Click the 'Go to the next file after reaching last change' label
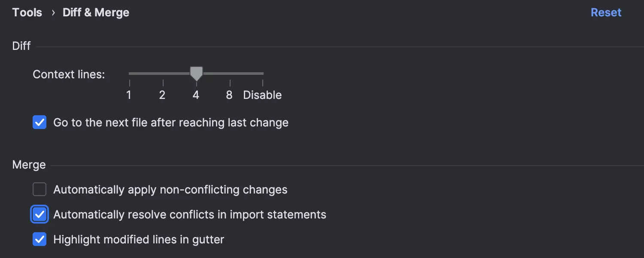The width and height of the screenshot is (644, 258). point(170,123)
